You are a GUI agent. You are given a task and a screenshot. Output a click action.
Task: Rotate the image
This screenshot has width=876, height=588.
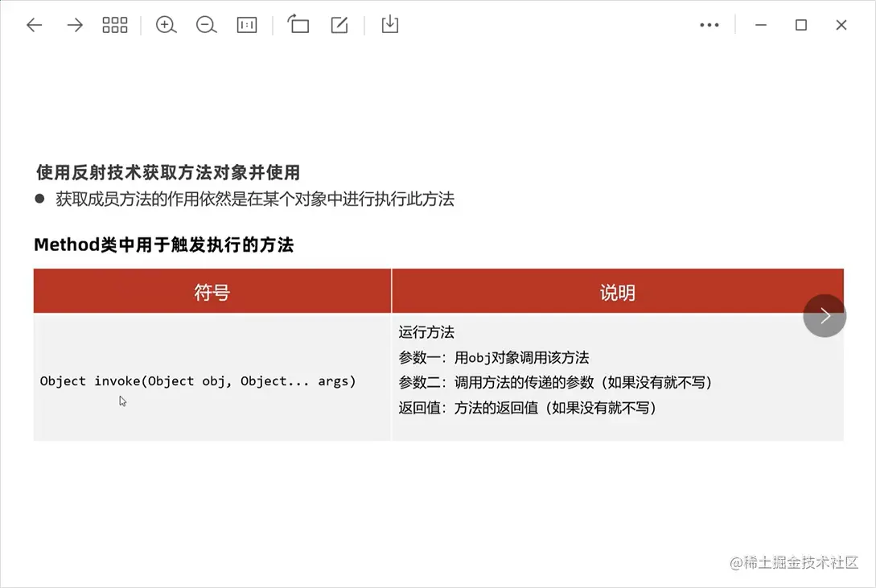[x=298, y=25]
